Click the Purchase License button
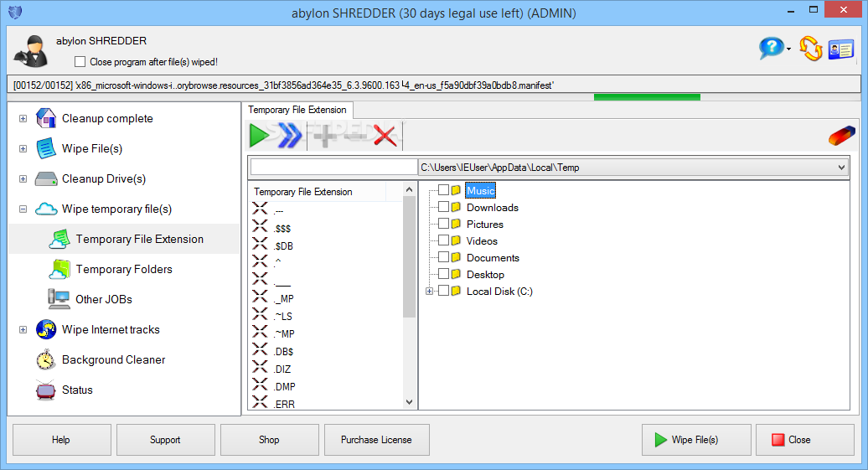The image size is (868, 470). click(x=376, y=440)
